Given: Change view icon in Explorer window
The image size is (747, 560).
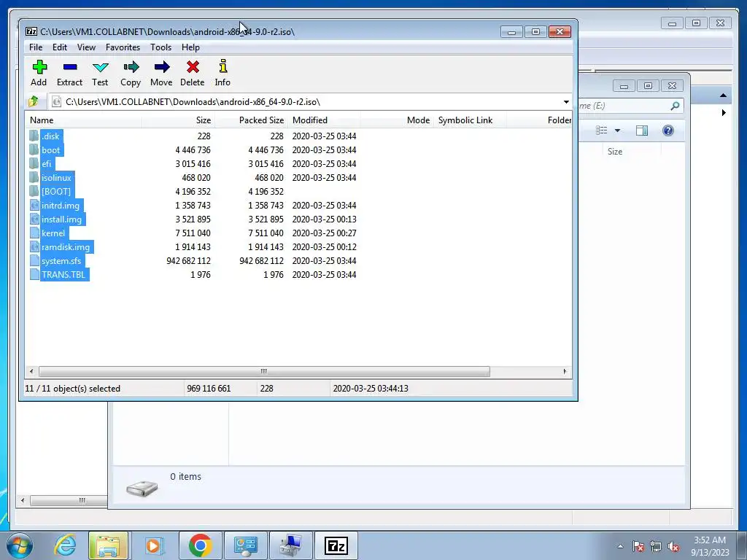Looking at the screenshot, I should point(602,131).
